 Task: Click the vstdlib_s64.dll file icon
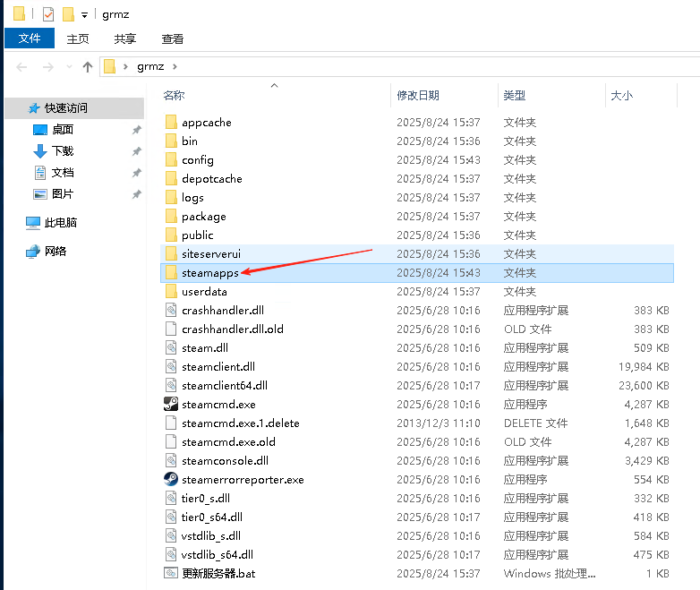click(171, 554)
